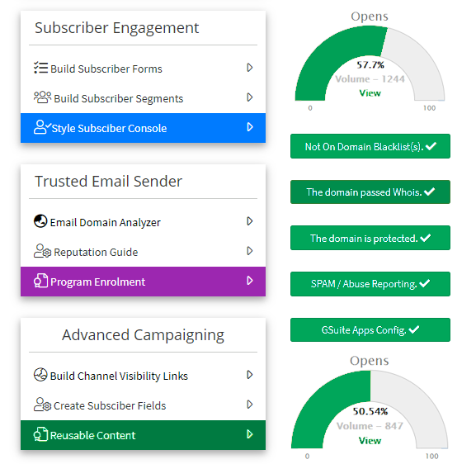Expand the Build Subscriber Forms arrow
476x464 pixels.
pyautogui.click(x=249, y=68)
